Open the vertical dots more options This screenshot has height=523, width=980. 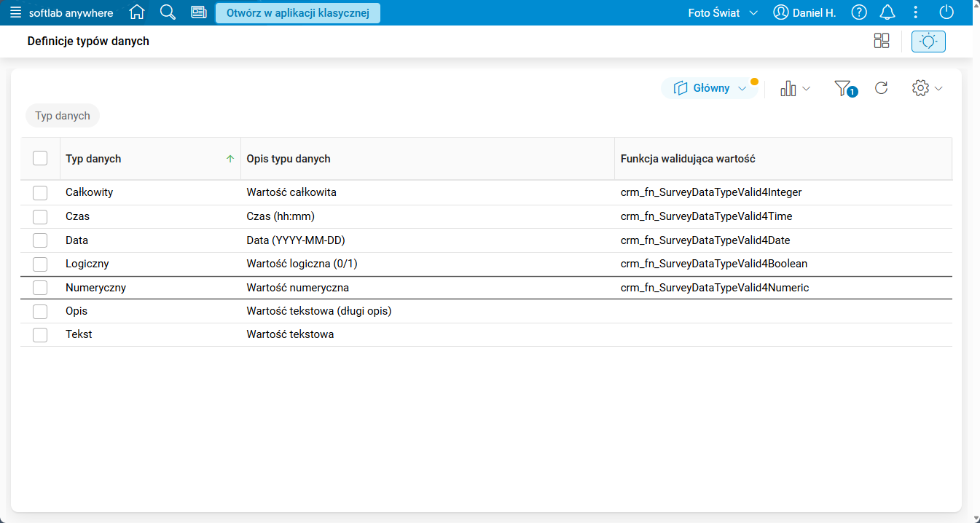pos(916,12)
